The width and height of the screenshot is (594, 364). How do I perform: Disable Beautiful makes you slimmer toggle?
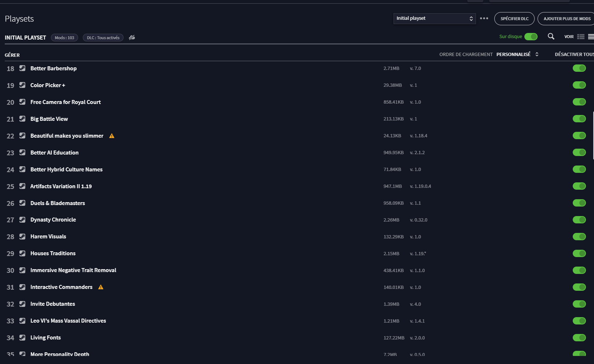pos(579,135)
